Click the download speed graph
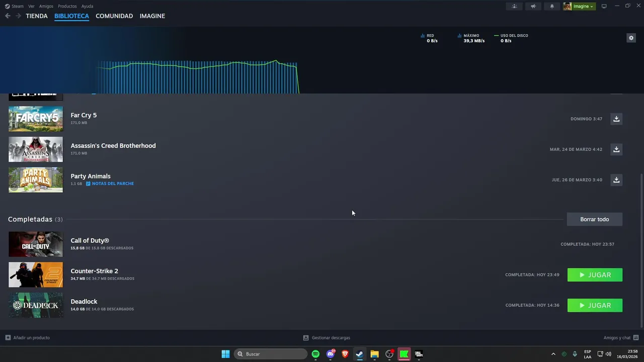644x362 pixels. [x=199, y=76]
